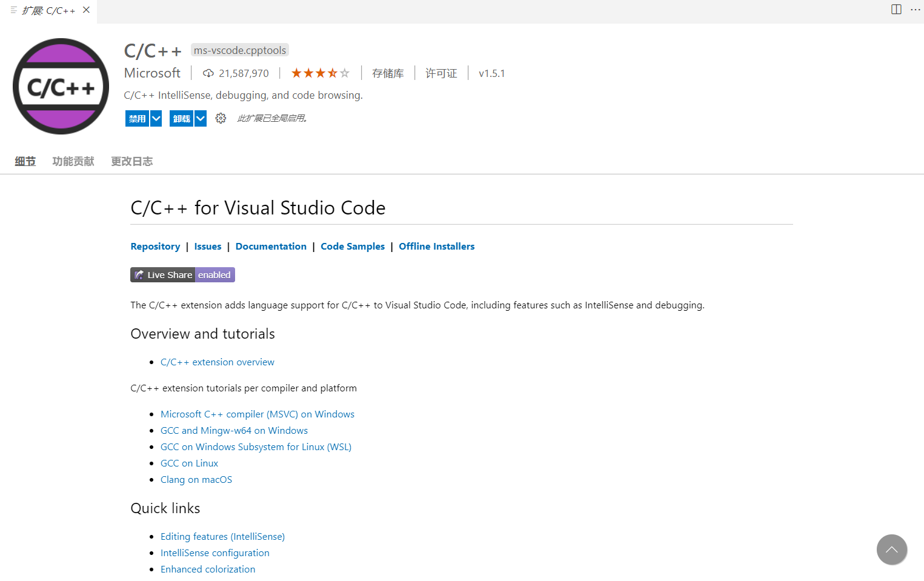This screenshot has width=924, height=581.
Task: Click the 此扩展已全局启用 status text
Action: (272, 118)
